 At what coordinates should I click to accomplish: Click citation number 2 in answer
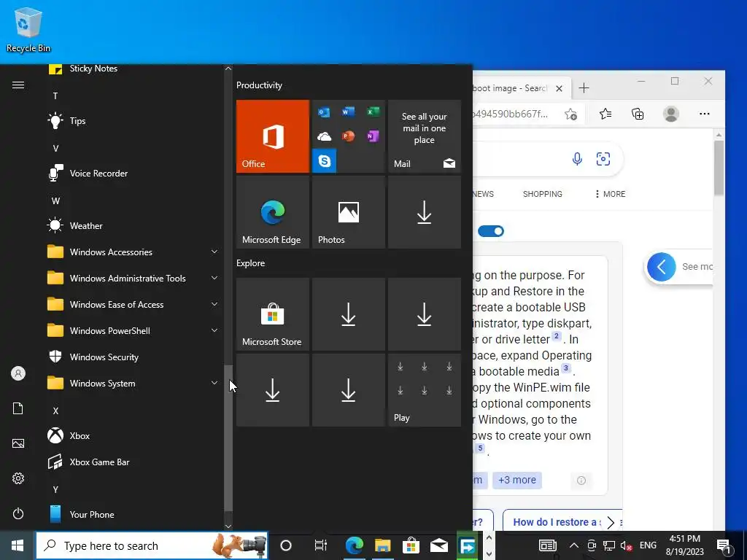556,336
